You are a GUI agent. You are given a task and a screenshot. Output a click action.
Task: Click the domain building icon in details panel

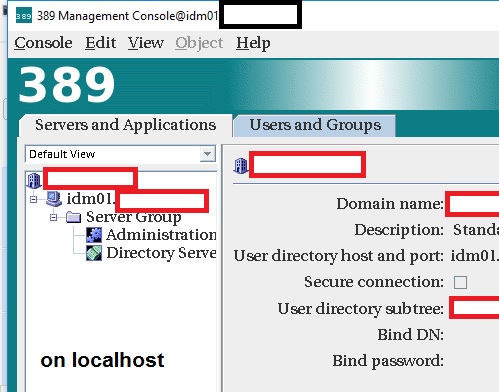[241, 166]
